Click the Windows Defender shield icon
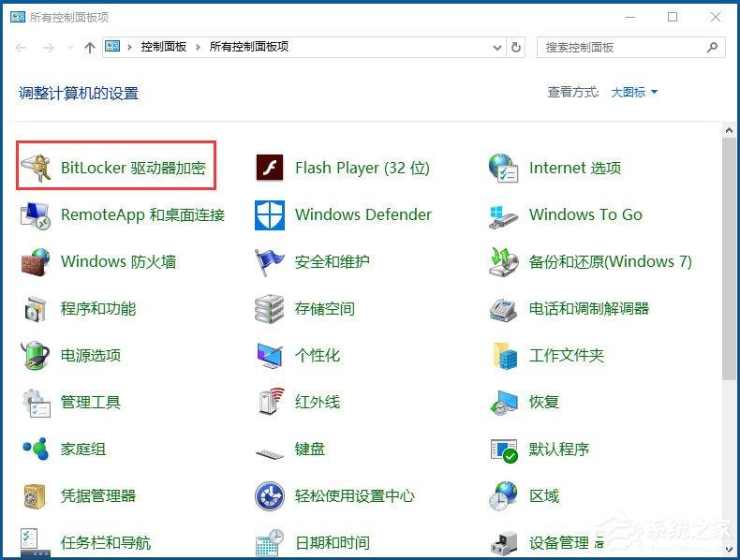The width and height of the screenshot is (740, 560). pyautogui.click(x=270, y=215)
